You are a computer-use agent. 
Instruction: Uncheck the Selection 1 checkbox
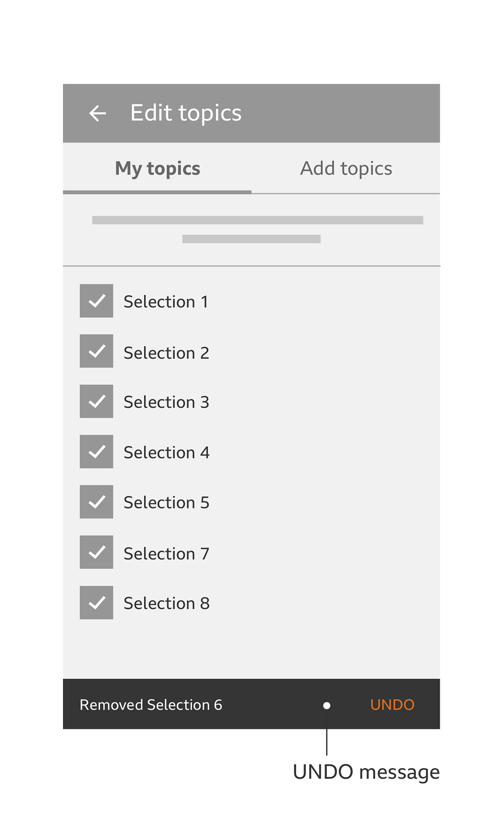pyautogui.click(x=96, y=301)
